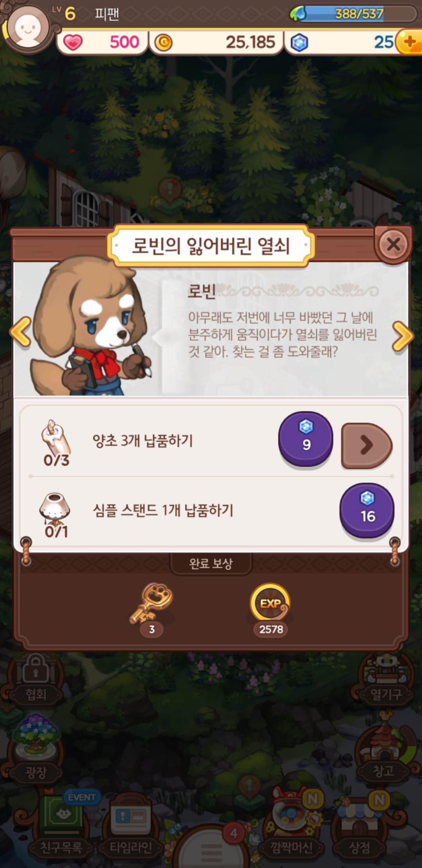Open the player profile avatar
The height and width of the screenshot is (868, 422).
tap(27, 28)
